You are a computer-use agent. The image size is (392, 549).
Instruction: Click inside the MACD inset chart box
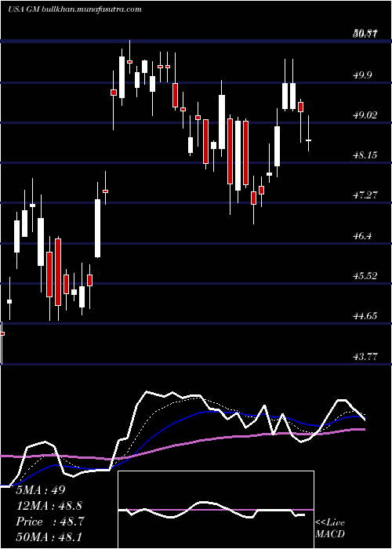[216, 510]
